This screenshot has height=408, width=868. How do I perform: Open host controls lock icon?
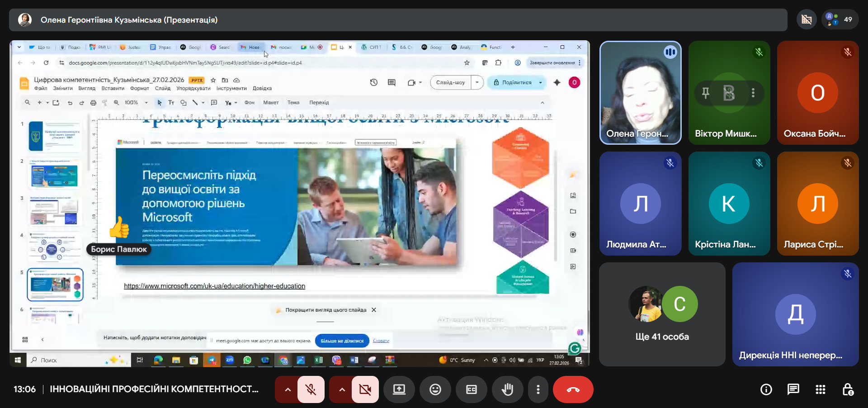click(848, 389)
